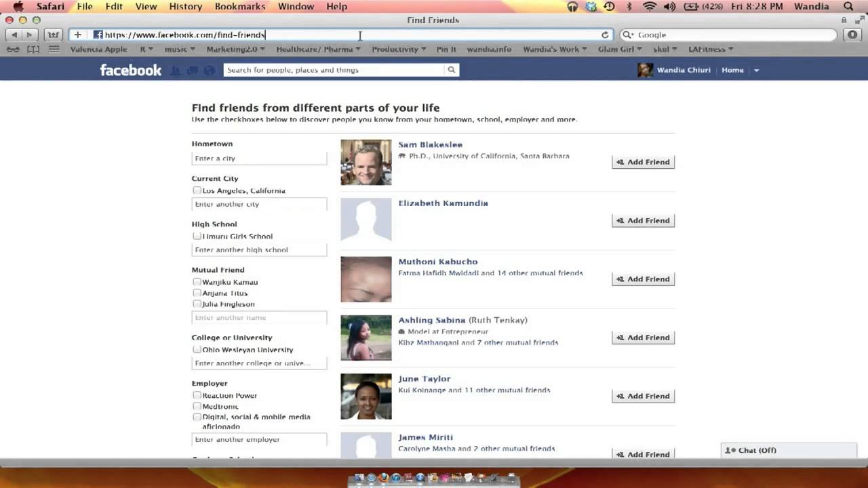Expand the Glam Girl bookmarks folder
Viewport: 868px width, 488px height.
click(620, 49)
